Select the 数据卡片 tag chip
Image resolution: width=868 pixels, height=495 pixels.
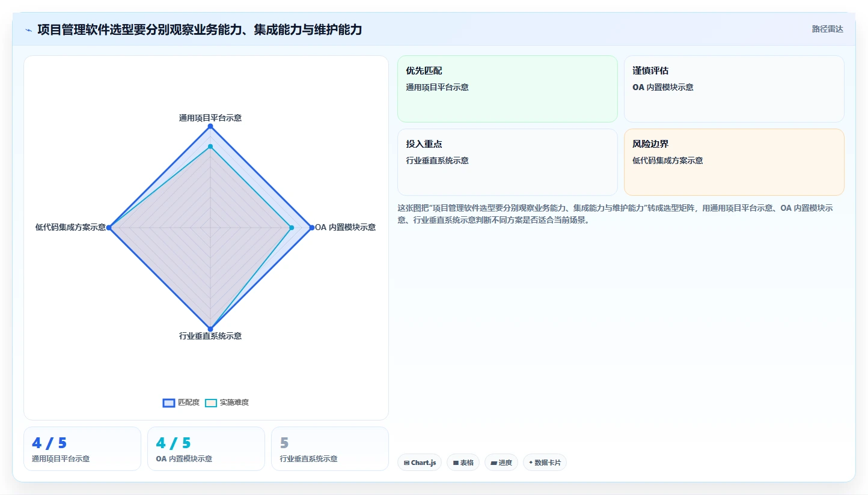point(545,463)
